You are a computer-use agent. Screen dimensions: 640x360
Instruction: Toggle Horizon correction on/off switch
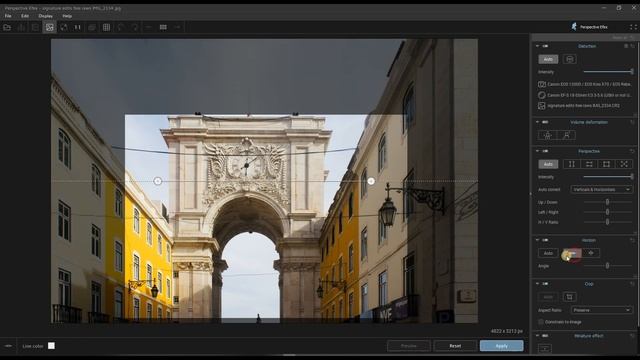(545, 240)
